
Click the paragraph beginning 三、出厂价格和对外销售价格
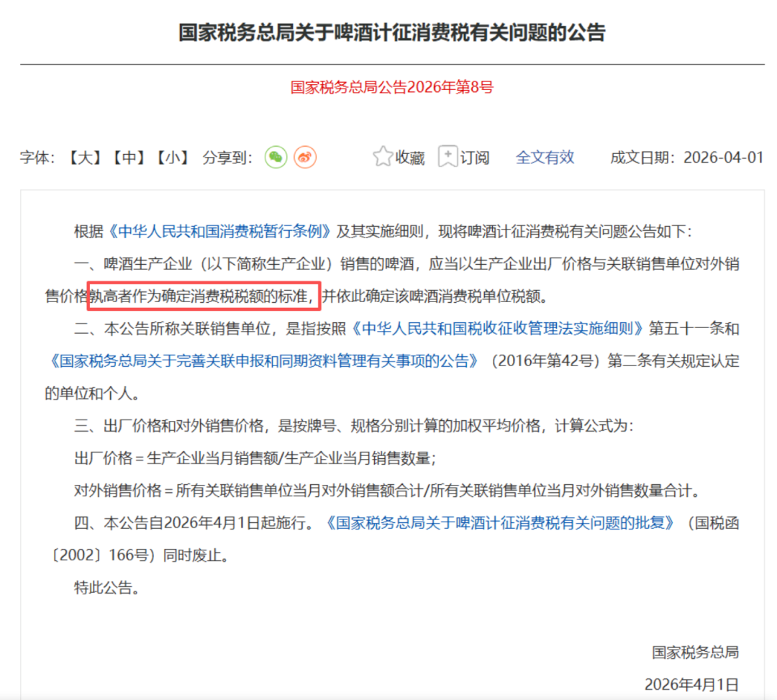click(x=354, y=426)
